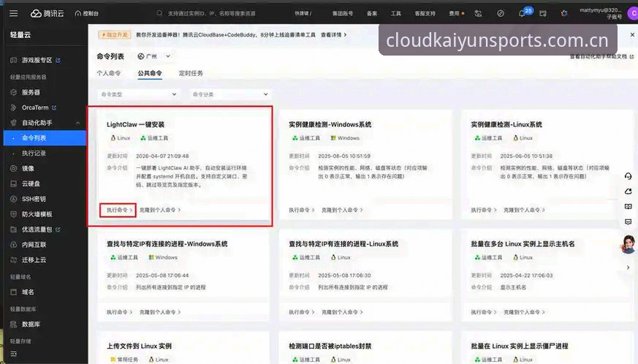Click 克隆到个人命令 on LightClaw card
This screenshot has height=364, width=638.
[x=160, y=210]
